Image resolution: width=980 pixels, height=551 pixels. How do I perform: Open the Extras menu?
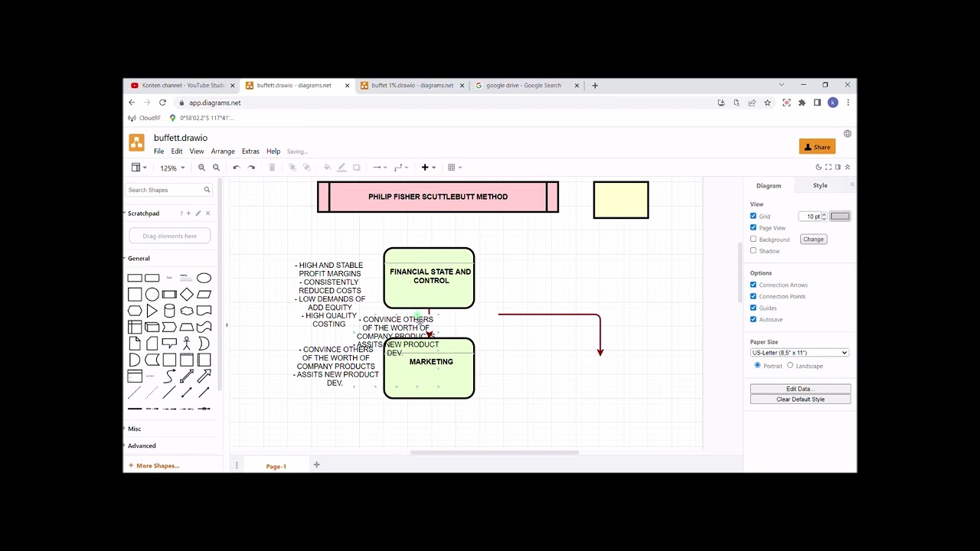(250, 152)
